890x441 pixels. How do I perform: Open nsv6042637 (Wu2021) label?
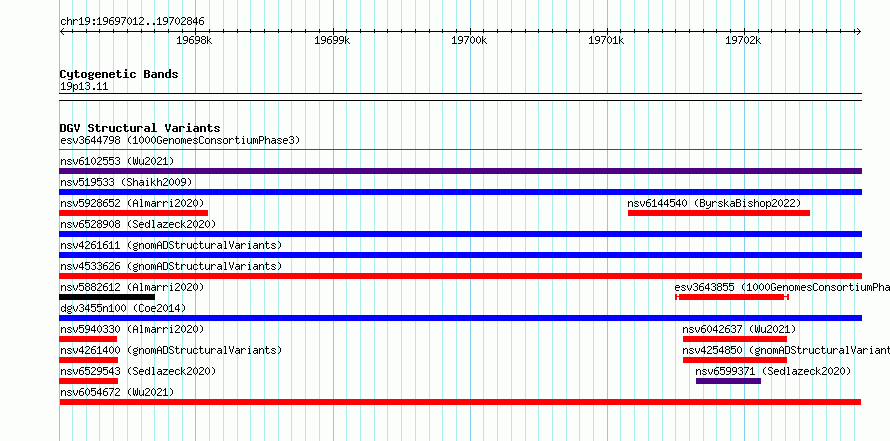[x=739, y=329]
